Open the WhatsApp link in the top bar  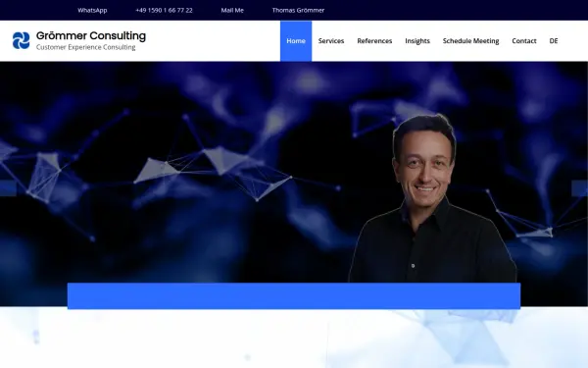point(92,10)
